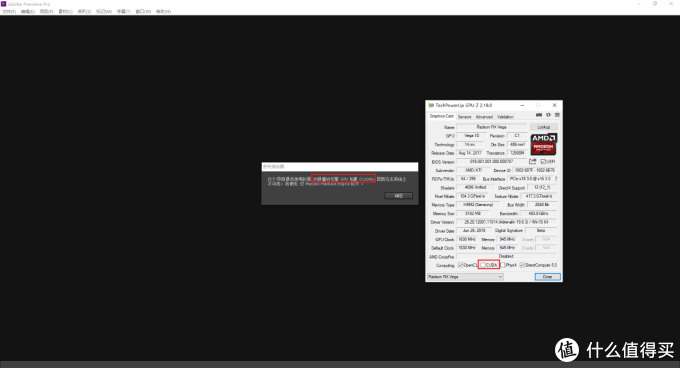Viewport: 680px width, 368px height.
Task: Open the 序列(S) menu in Premiere
Action: 84,11
